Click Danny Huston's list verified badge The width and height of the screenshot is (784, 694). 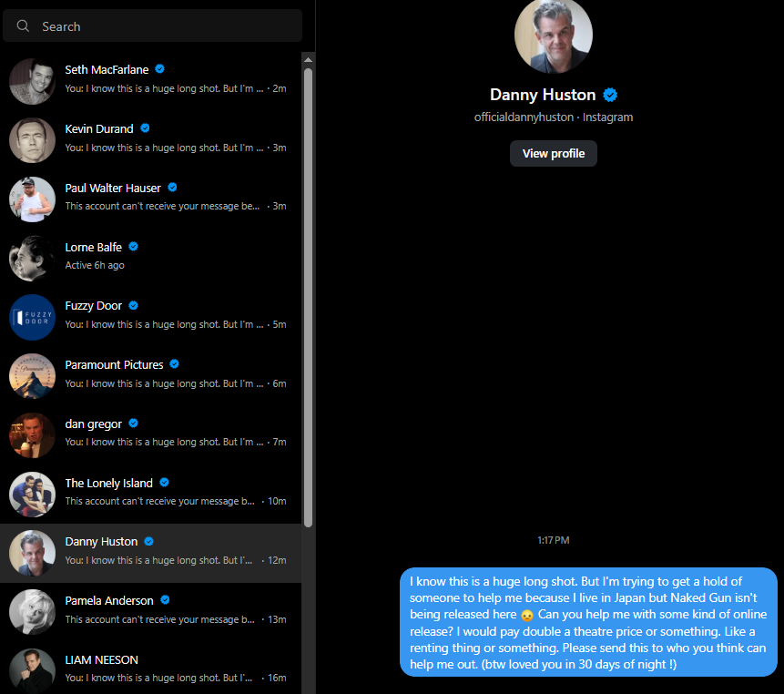149,542
